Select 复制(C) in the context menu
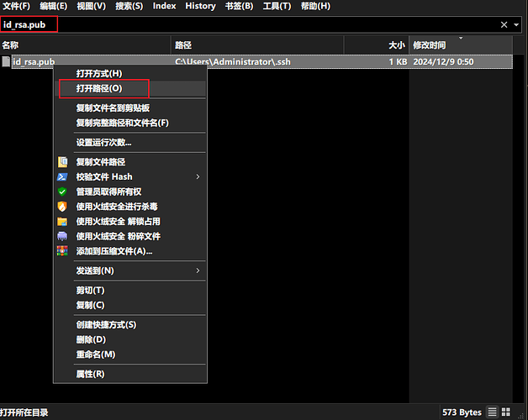The width and height of the screenshot is (528, 420). 130,305
